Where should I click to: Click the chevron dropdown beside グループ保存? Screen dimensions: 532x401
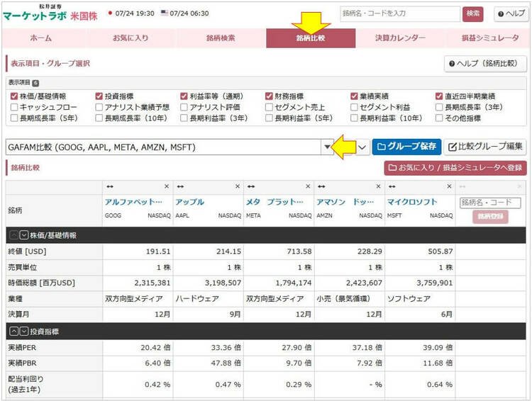click(x=362, y=147)
